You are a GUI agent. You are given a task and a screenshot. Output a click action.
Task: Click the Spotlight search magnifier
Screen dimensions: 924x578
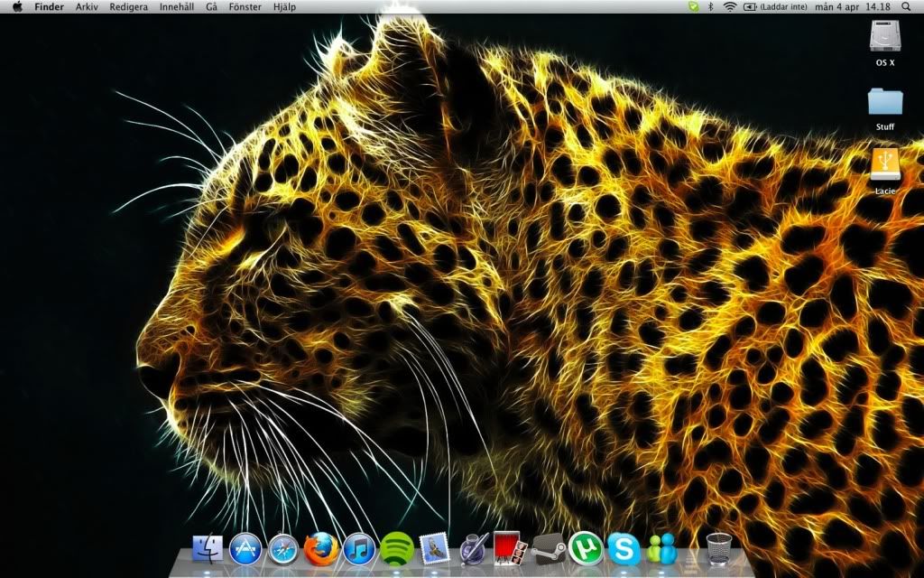tap(906, 6)
